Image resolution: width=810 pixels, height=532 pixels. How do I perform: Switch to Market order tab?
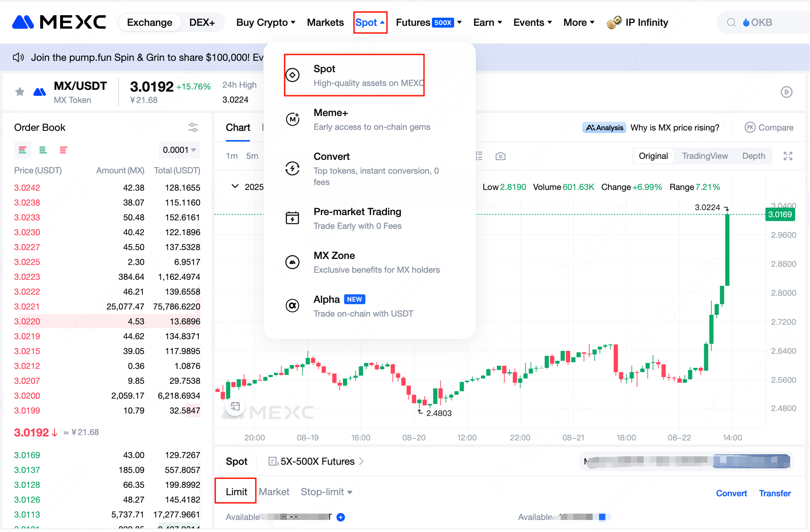274,492
